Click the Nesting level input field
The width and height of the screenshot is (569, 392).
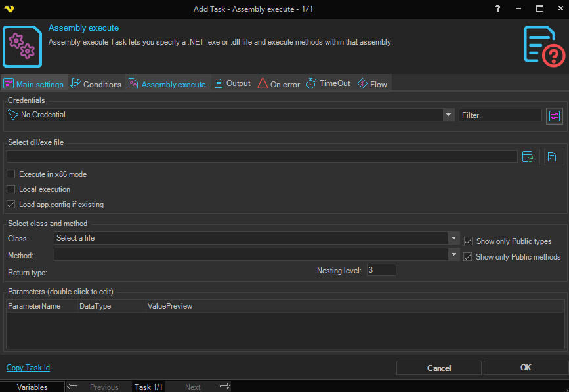click(381, 270)
